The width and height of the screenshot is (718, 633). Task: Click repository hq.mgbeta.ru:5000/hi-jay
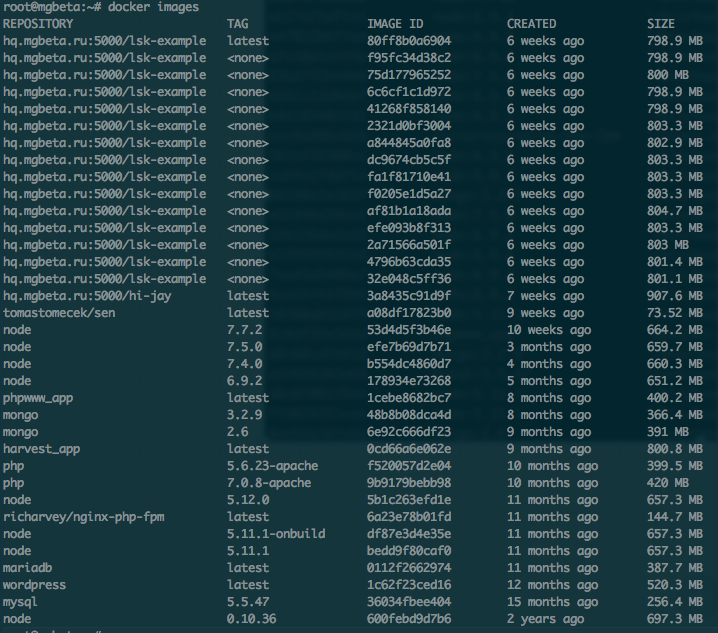coord(87,296)
